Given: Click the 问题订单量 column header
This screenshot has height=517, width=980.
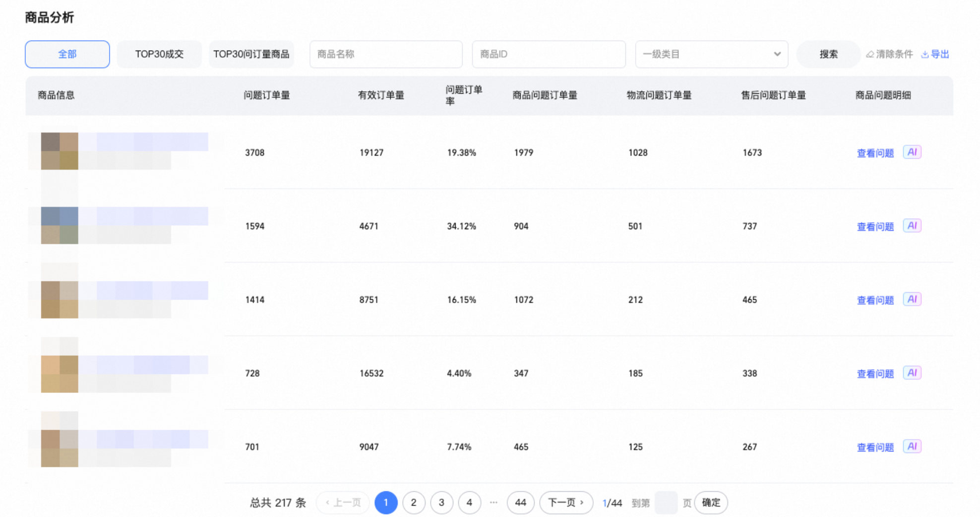Looking at the screenshot, I should click(267, 95).
